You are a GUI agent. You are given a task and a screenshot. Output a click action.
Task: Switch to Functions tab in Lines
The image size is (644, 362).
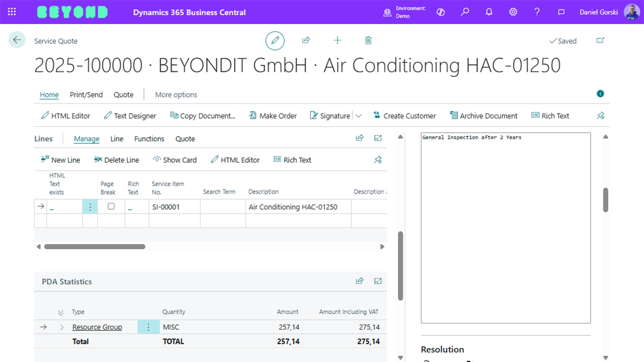[x=149, y=139]
